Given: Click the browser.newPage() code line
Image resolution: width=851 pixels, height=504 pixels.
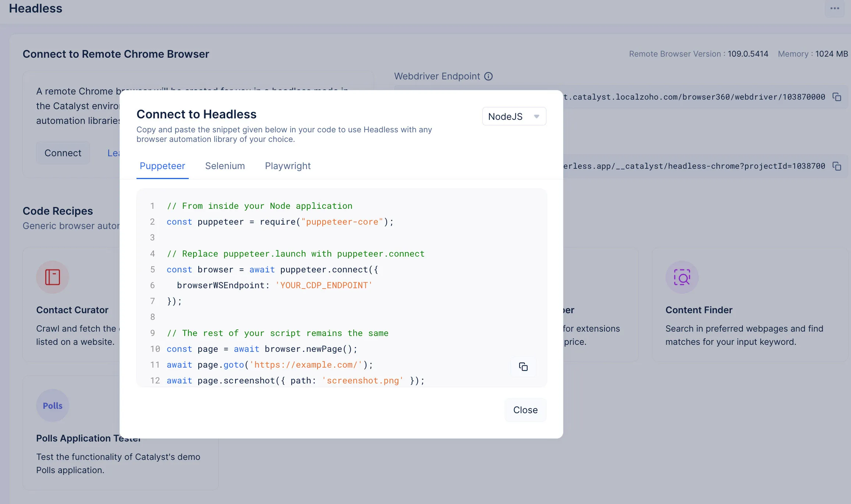Looking at the screenshot, I should click(262, 349).
